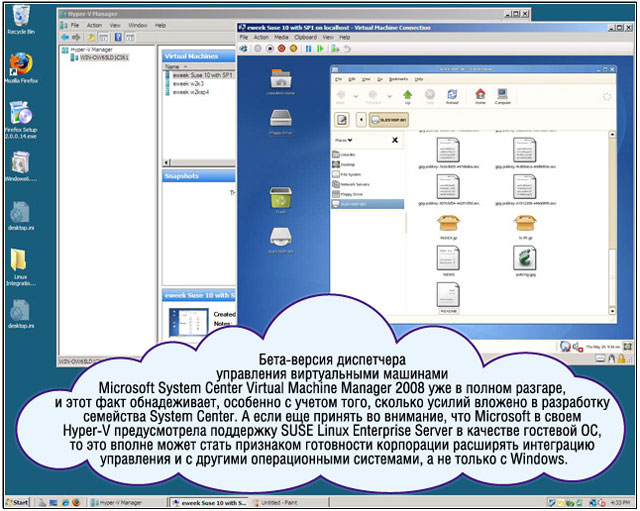Click the VM snapshot thumbnail in details pane

click(188, 322)
